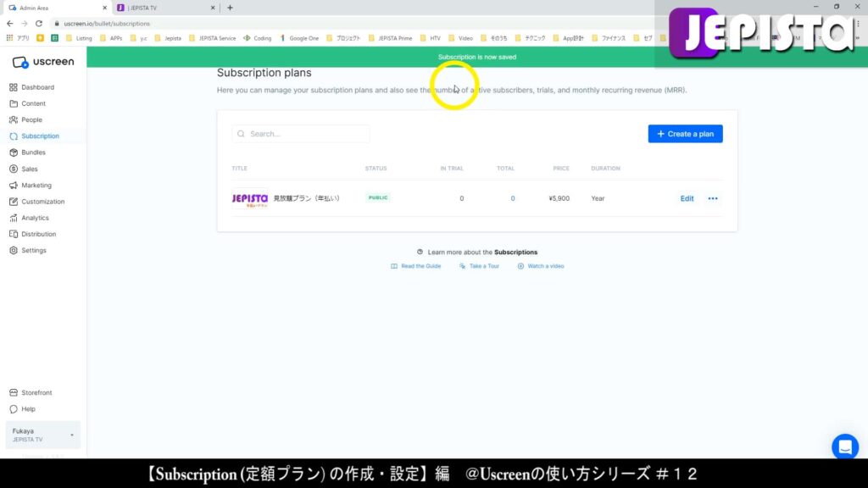Click the Storefront shop icon

pyautogui.click(x=14, y=393)
